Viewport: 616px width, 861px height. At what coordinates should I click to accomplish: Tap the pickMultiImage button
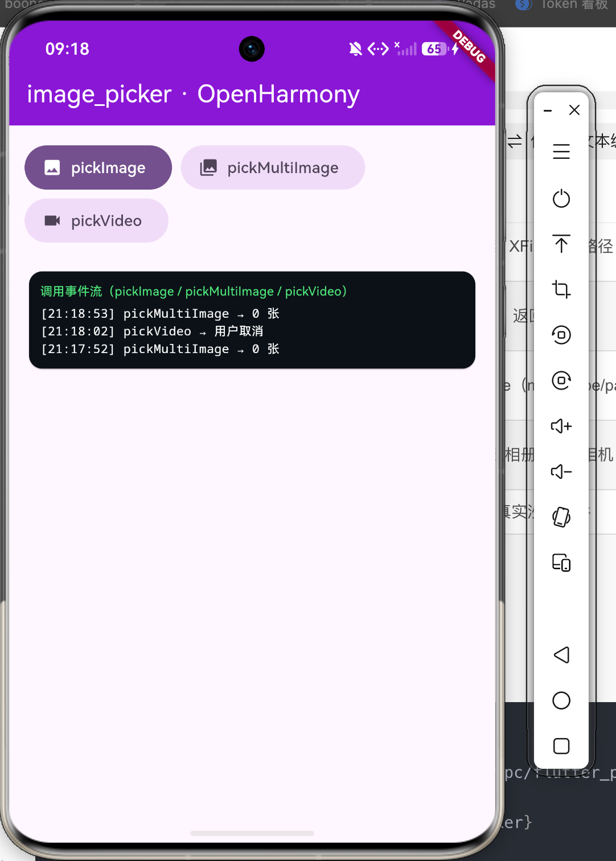point(273,167)
